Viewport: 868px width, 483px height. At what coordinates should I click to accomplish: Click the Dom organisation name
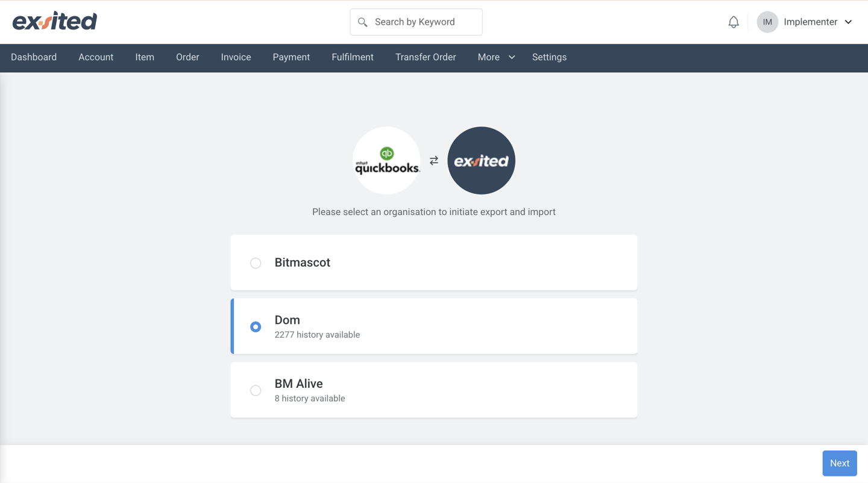[x=287, y=320]
